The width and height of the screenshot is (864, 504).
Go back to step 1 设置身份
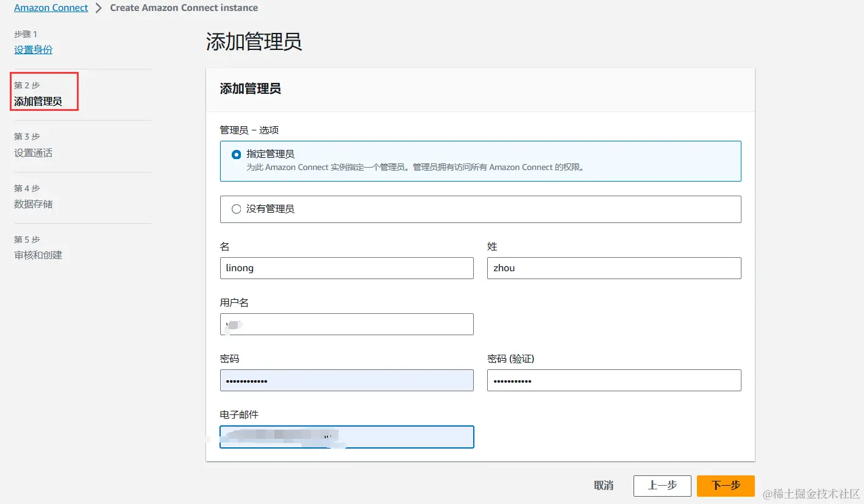click(x=34, y=49)
